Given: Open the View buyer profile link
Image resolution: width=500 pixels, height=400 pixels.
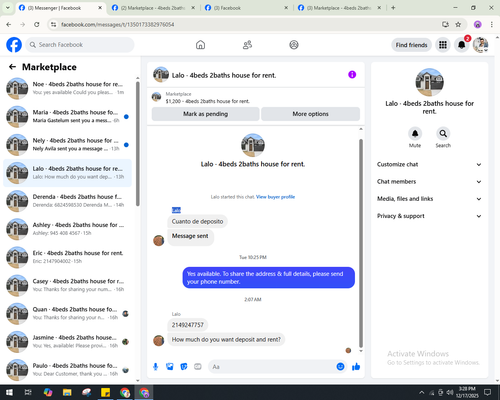Looking at the screenshot, I should point(275,197).
